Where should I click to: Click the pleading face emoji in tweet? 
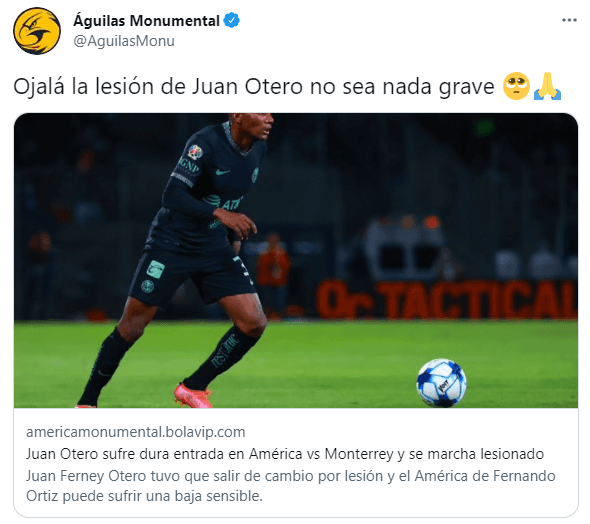516,86
